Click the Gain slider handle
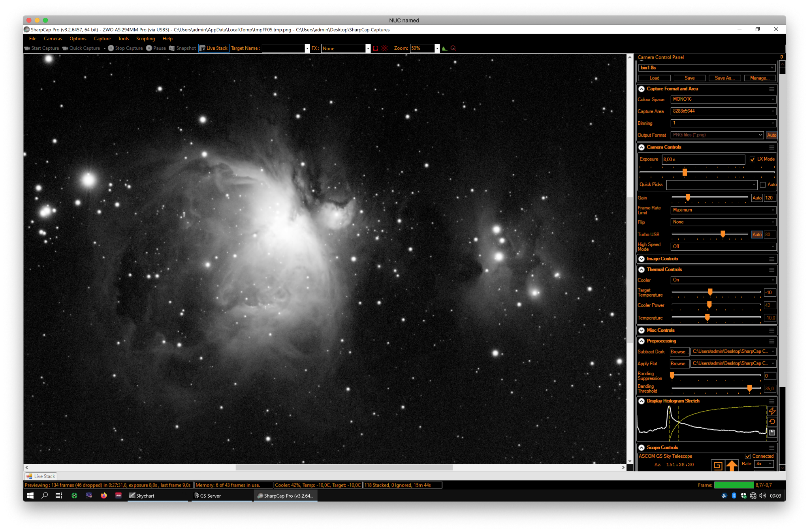The image size is (809, 532). pyautogui.click(x=688, y=197)
